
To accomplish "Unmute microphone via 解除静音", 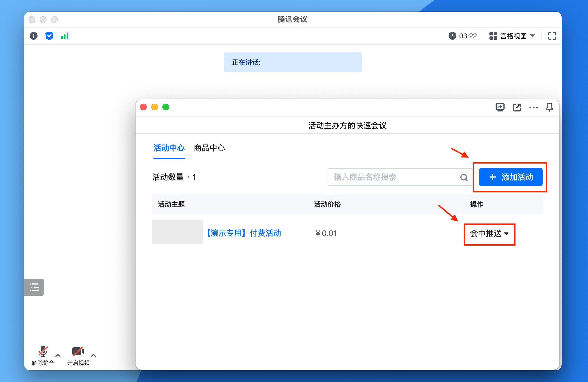I will (x=43, y=356).
